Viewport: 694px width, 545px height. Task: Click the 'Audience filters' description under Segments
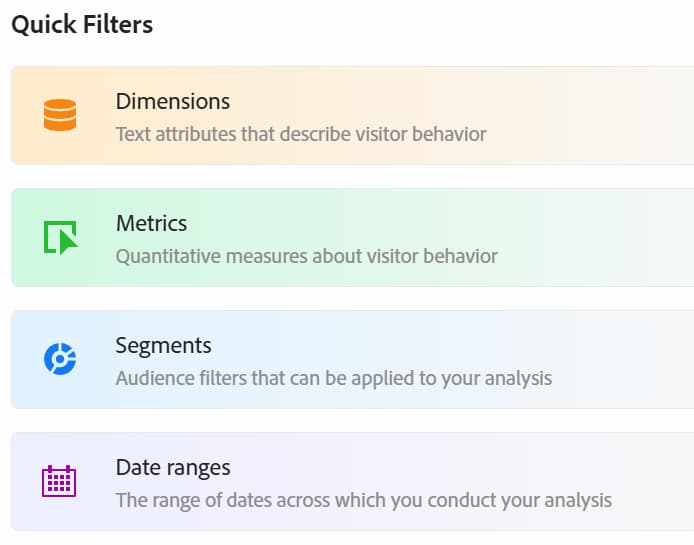tap(333, 378)
